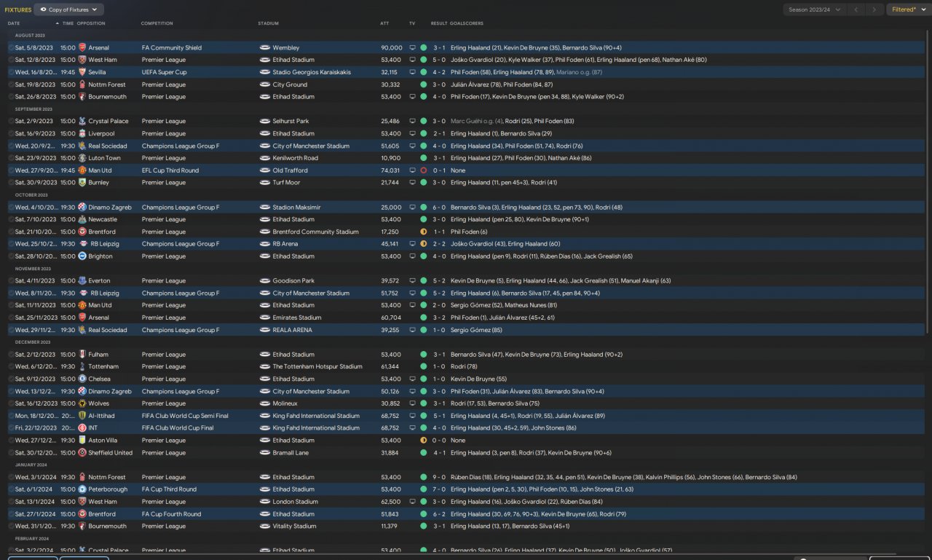Go to the next season with the right arrow
Screen dimensions: 932x560
click(874, 9)
